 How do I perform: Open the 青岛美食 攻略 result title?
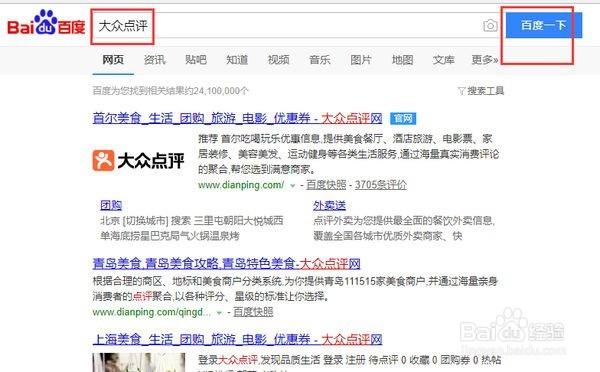[226, 263]
